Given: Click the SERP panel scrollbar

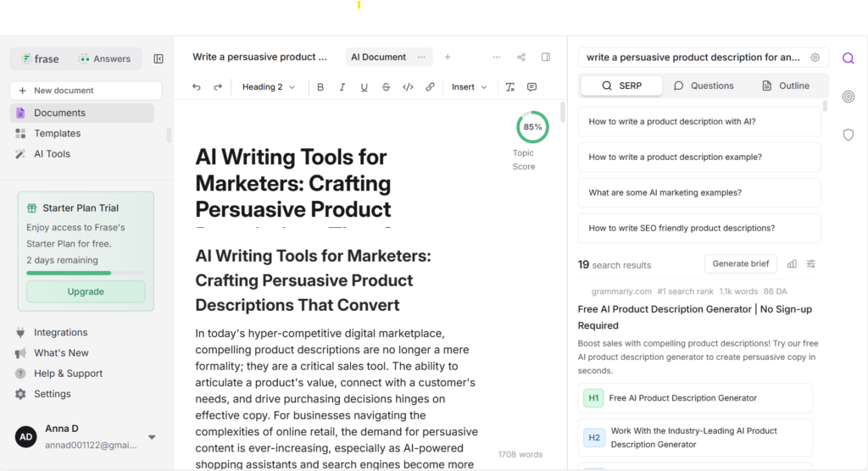Looking at the screenshot, I should (826, 106).
